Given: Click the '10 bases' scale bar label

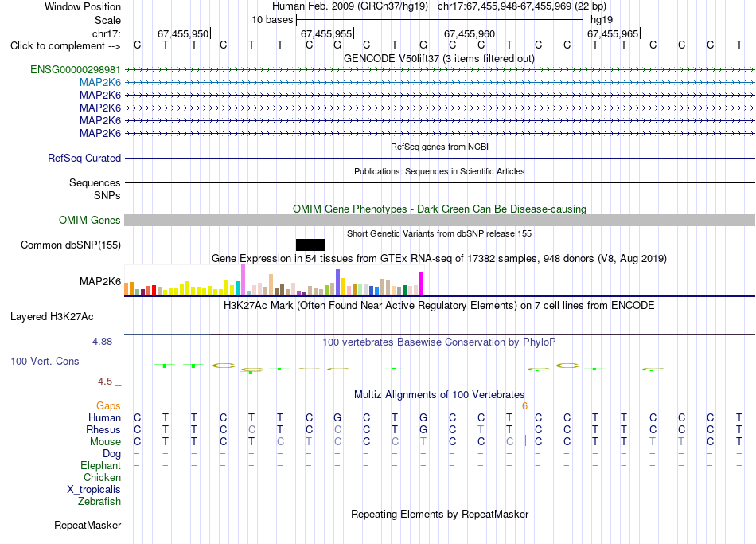Looking at the screenshot, I should pyautogui.click(x=272, y=20).
